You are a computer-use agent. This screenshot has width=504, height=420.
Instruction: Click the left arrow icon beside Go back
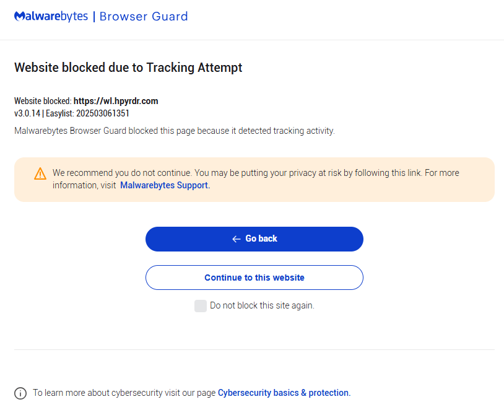236,239
